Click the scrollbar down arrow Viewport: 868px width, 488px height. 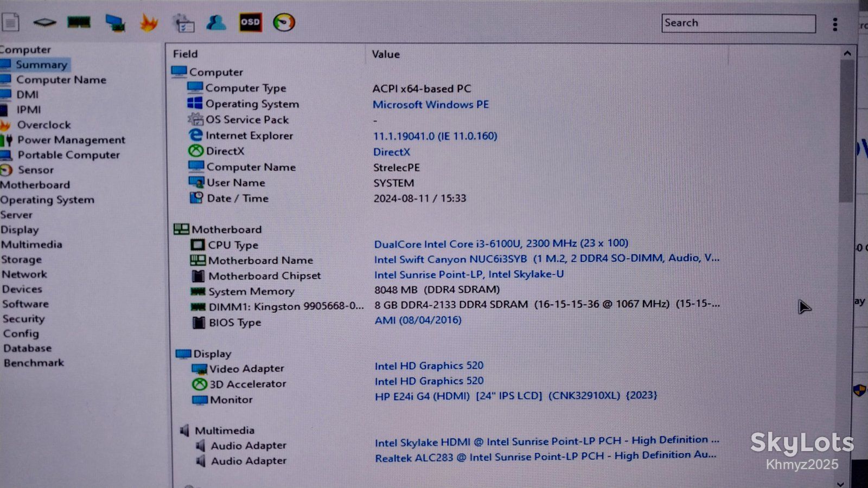pos(840,484)
